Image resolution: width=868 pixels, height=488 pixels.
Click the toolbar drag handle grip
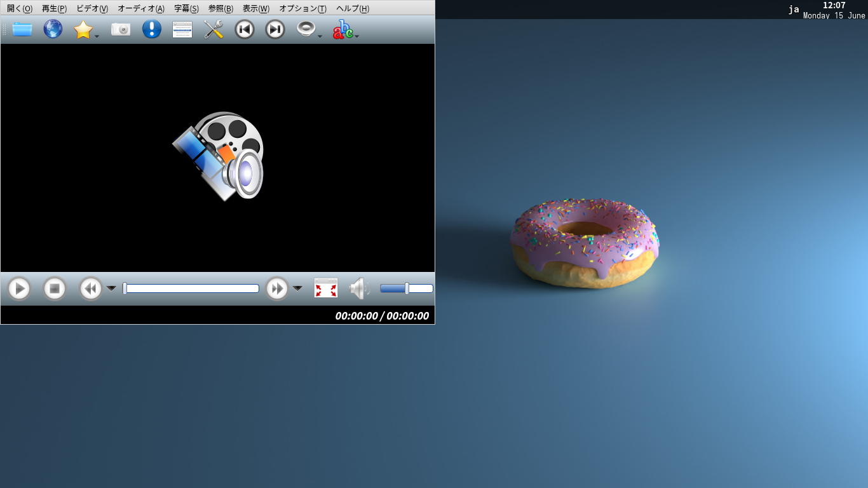tap(4, 29)
